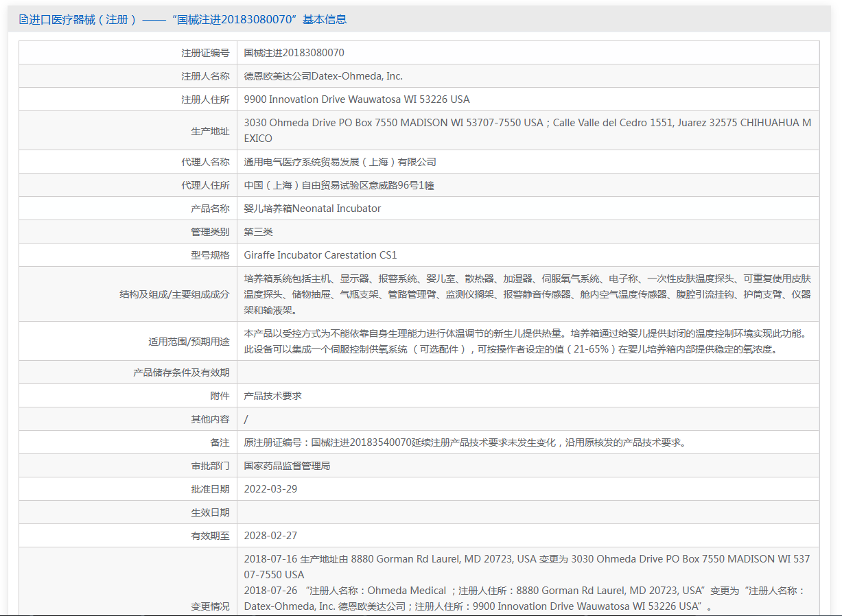The height and width of the screenshot is (616, 842).
Task: Select expiry date 2028-02-27
Action: (x=270, y=536)
